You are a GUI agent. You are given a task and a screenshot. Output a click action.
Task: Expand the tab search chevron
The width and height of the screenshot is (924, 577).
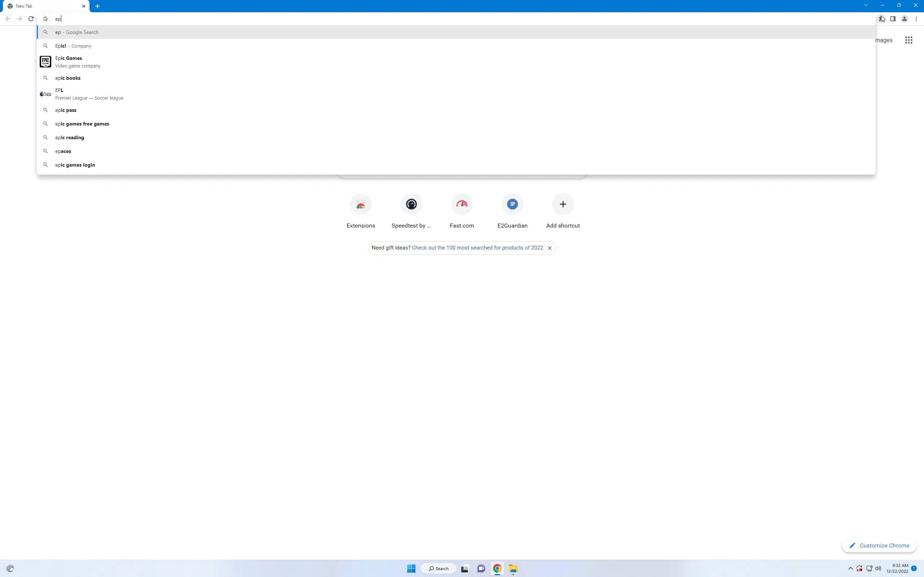tap(866, 5)
